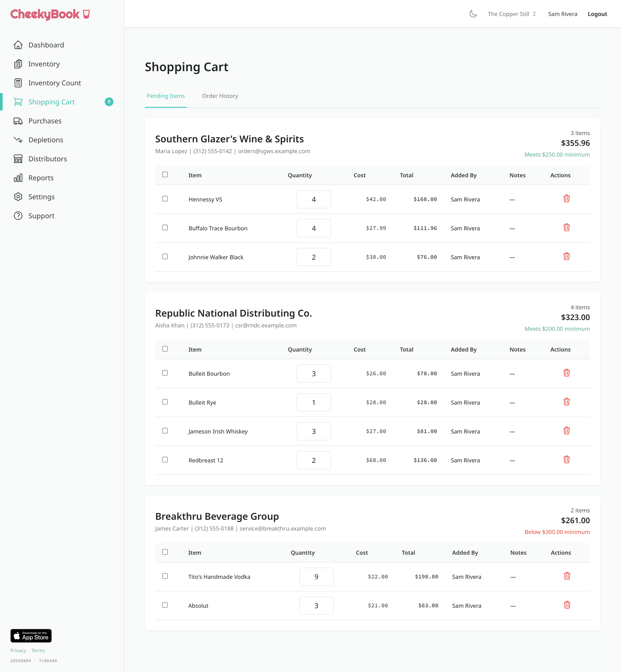Select all Republic National items checkbox
621x672 pixels.
pos(165,349)
